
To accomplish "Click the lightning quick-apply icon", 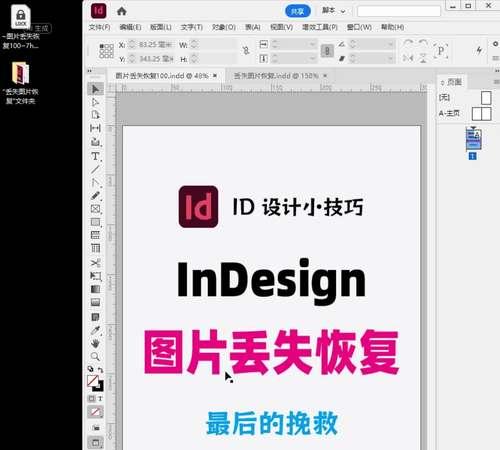I will tap(479, 50).
